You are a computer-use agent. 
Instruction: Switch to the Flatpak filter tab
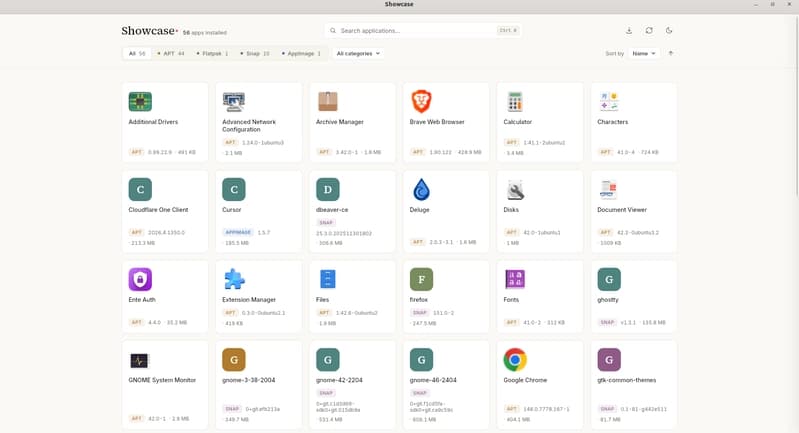[212, 53]
